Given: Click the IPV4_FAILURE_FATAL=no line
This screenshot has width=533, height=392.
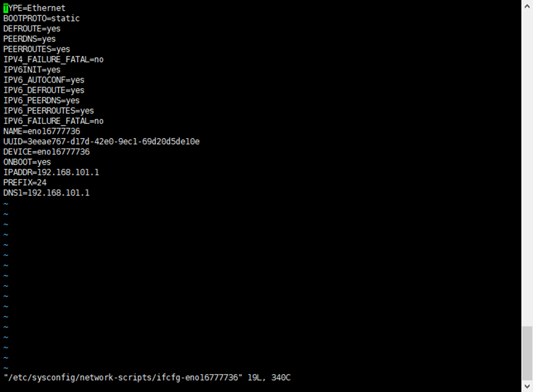Looking at the screenshot, I should 54,60.
